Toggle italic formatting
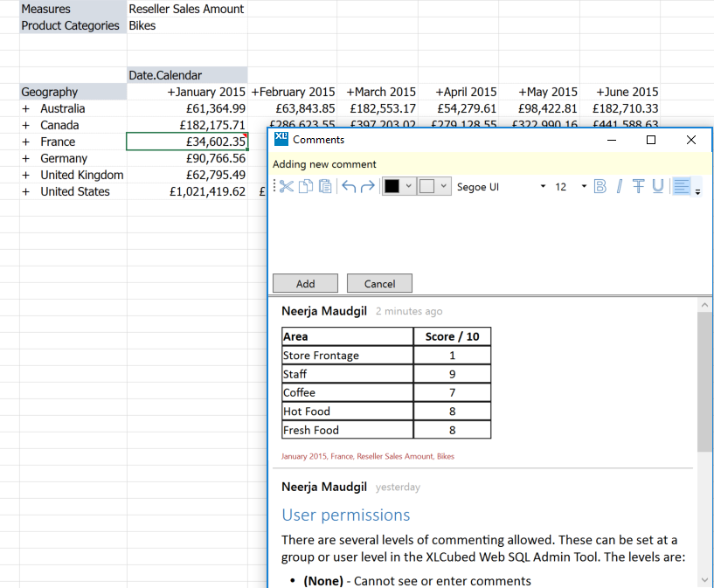The image size is (714, 588). (620, 186)
